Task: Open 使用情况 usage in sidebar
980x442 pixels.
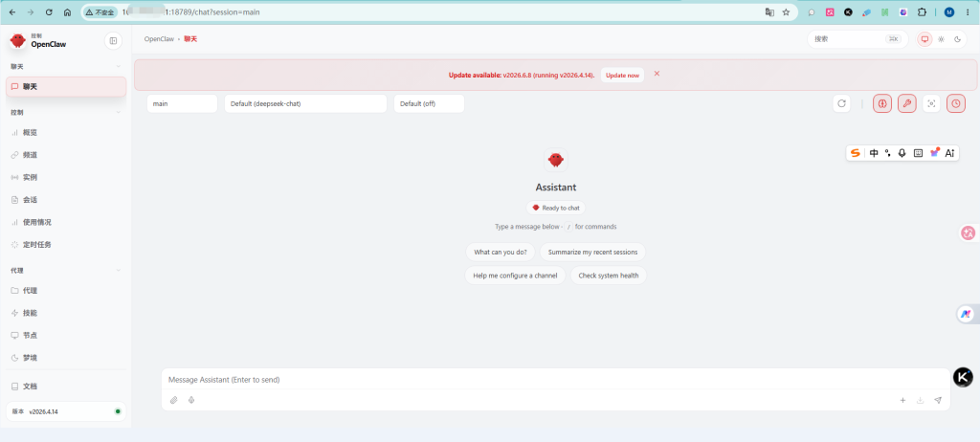Action: (66, 223)
